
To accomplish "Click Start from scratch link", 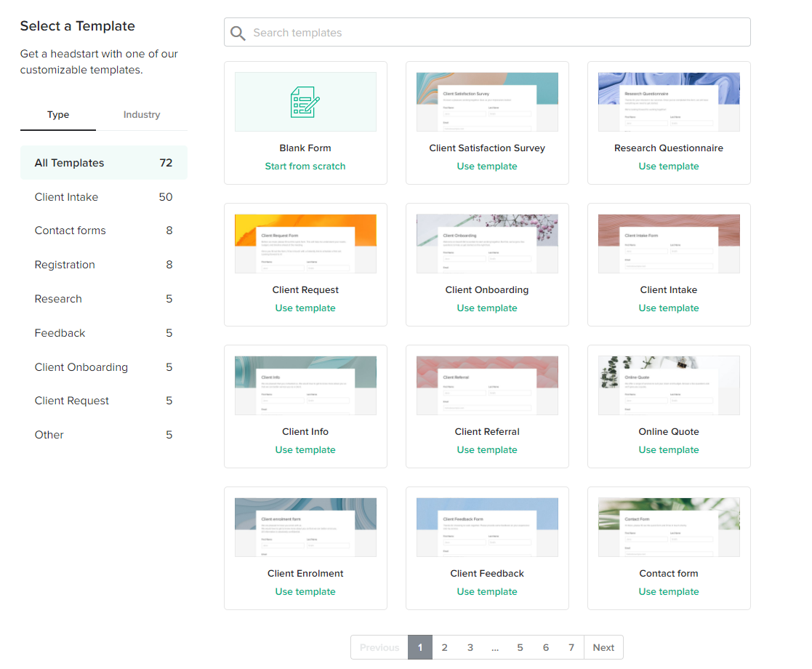I will click(x=305, y=167).
